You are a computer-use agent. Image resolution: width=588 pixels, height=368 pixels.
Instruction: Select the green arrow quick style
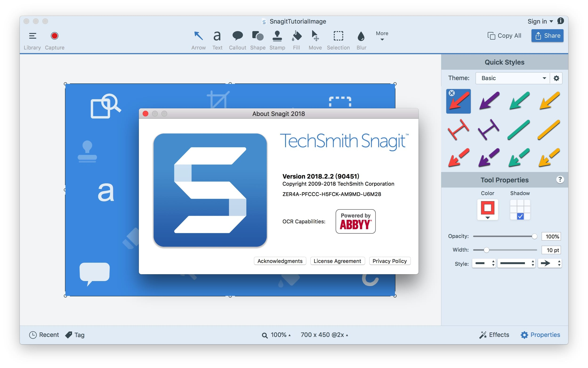click(x=519, y=101)
